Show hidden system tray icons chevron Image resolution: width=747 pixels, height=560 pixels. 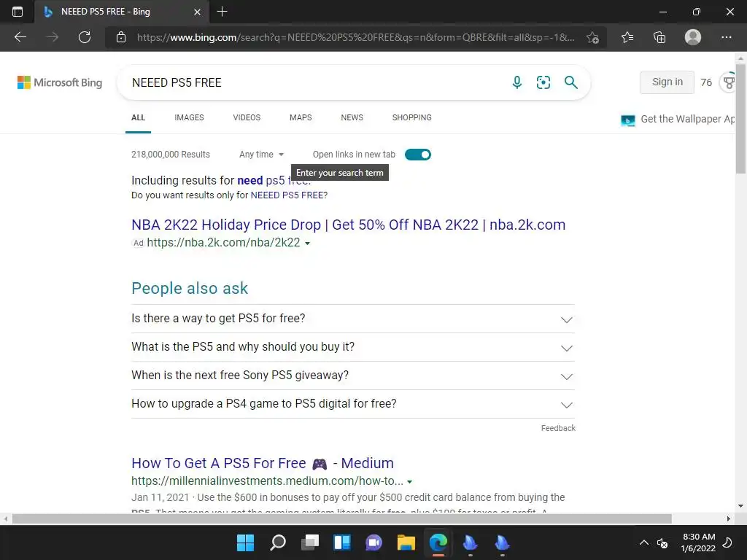(643, 542)
